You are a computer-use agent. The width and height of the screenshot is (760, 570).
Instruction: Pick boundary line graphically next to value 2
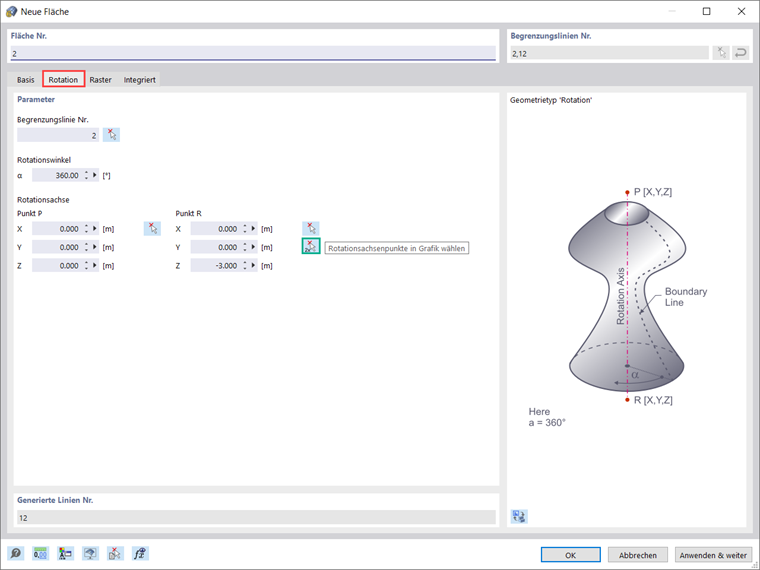tap(111, 135)
